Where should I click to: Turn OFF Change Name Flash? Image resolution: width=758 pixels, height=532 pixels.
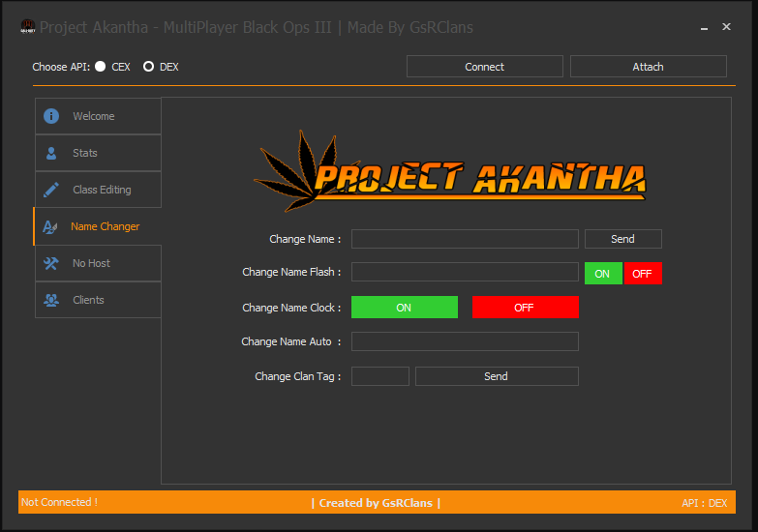643,274
